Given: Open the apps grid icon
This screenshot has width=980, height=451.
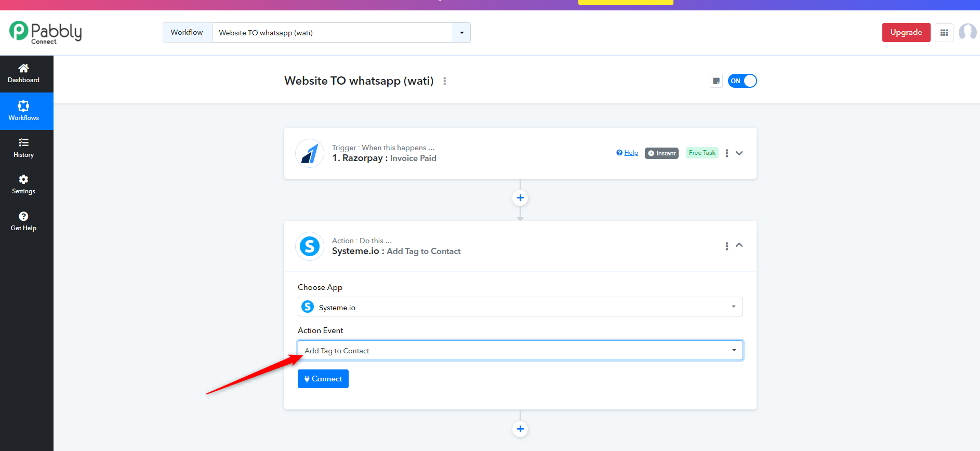Looking at the screenshot, I should pos(944,33).
